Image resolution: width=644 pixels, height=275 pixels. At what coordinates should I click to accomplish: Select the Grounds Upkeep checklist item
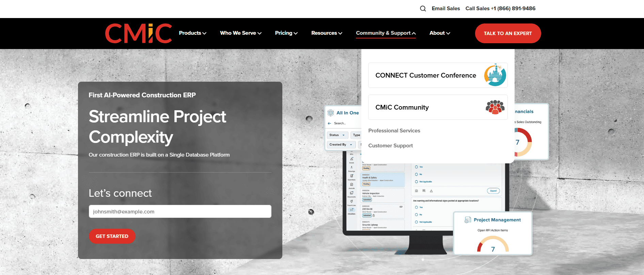383,225
